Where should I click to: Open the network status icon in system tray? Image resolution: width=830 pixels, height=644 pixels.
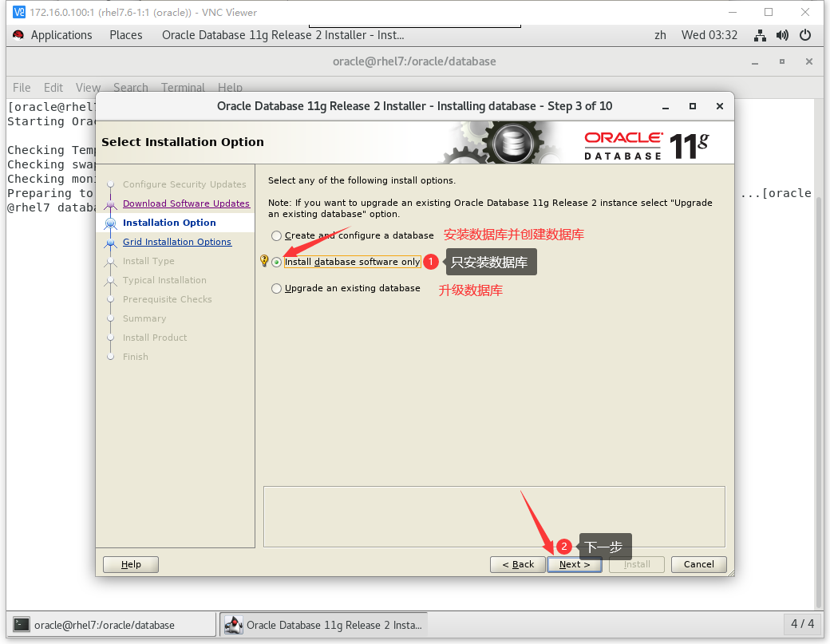[x=760, y=35]
